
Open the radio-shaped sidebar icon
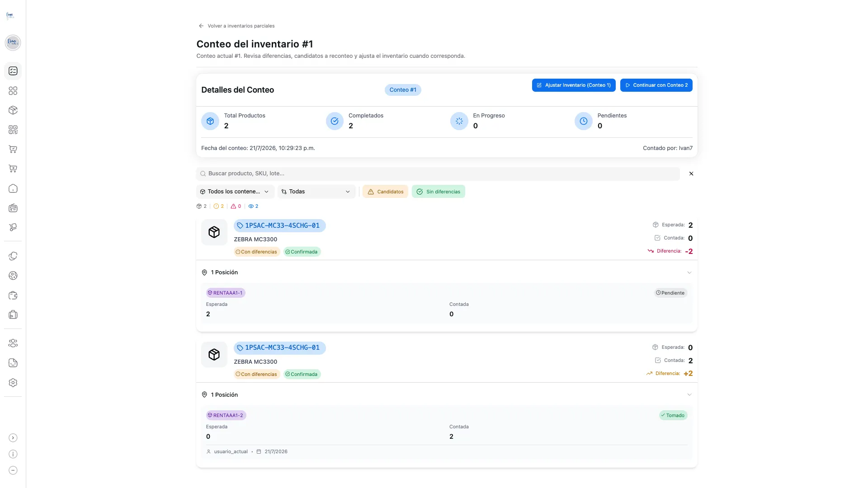tap(13, 208)
